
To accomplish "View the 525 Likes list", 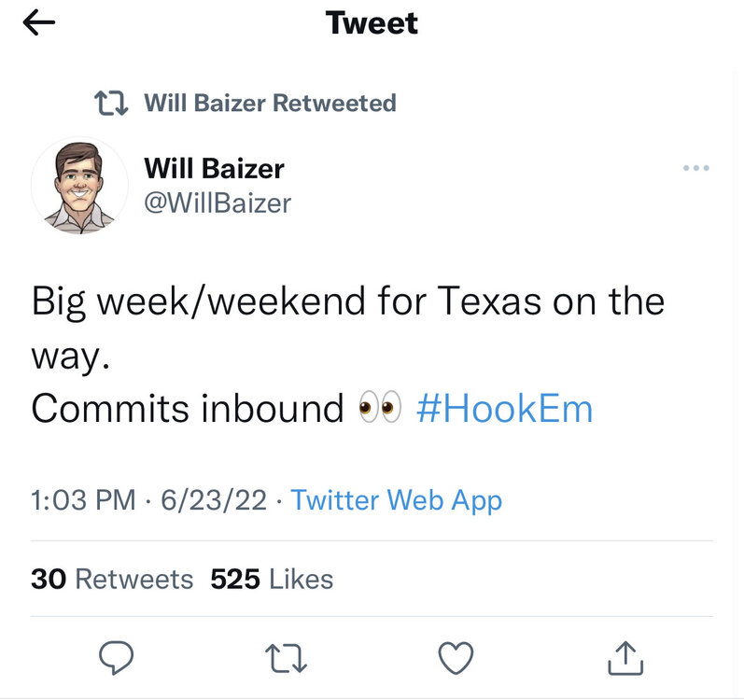I will tap(272, 579).
